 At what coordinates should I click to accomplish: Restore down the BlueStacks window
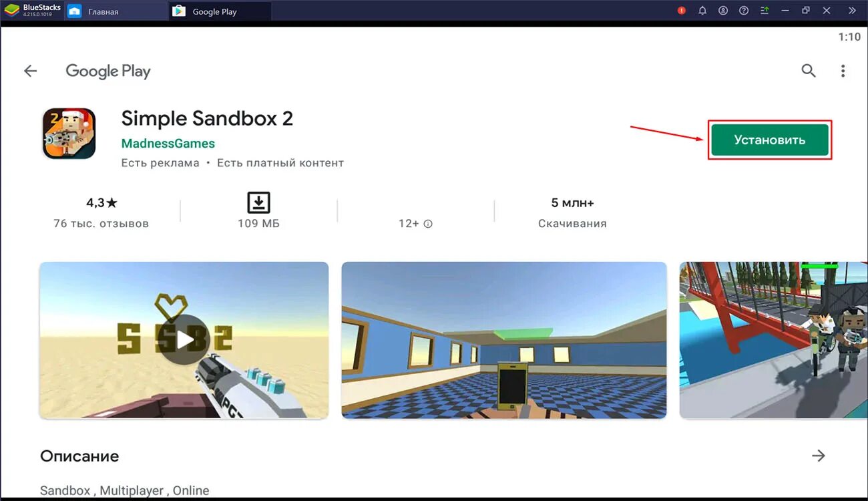[x=806, y=11]
